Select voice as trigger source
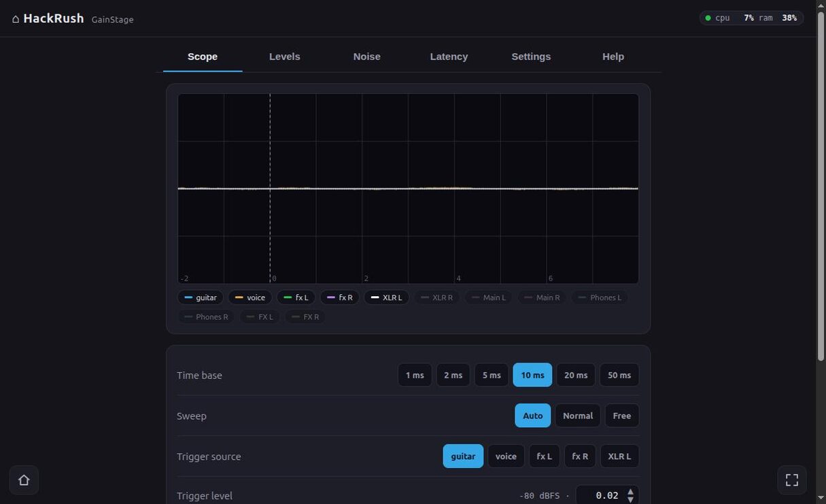 point(506,456)
